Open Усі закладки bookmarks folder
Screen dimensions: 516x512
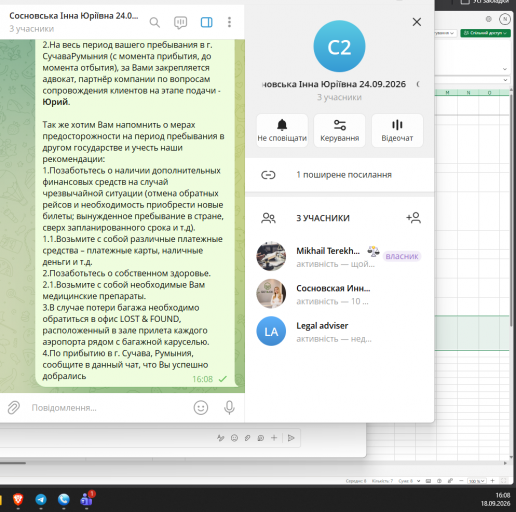485,2
